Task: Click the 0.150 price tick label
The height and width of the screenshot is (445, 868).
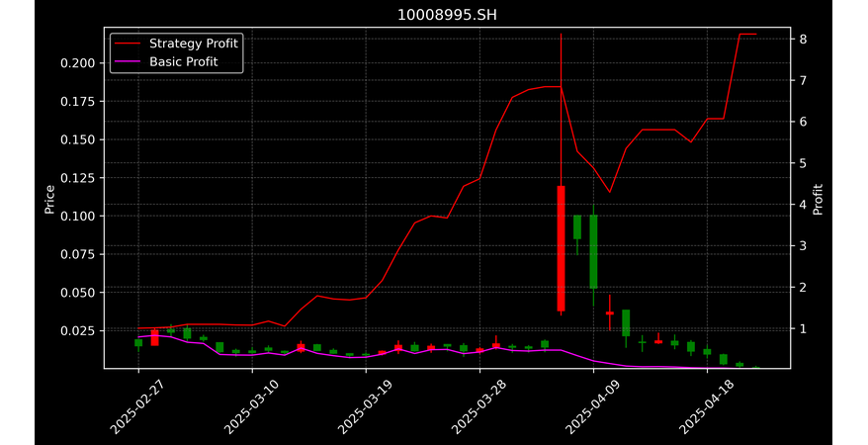Action: click(x=77, y=139)
